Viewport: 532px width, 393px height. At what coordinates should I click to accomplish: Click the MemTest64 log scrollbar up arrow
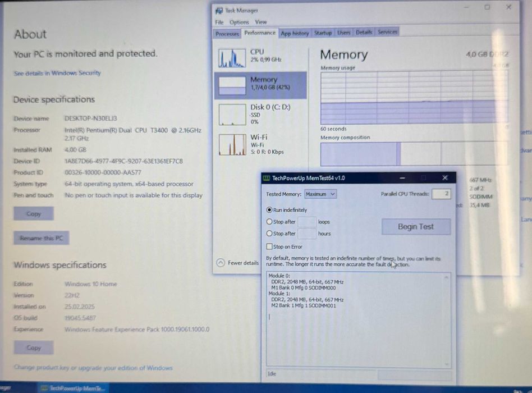(x=447, y=277)
